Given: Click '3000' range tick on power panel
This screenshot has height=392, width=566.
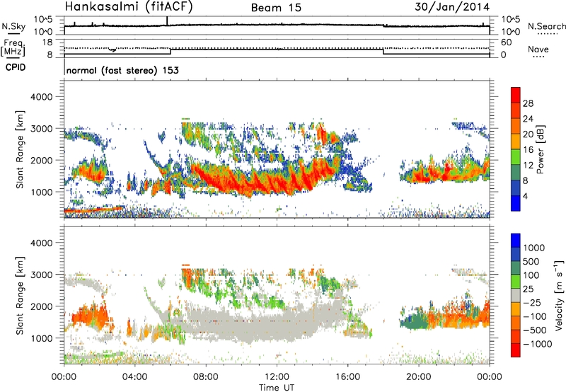Looking at the screenshot, I should (x=41, y=129).
